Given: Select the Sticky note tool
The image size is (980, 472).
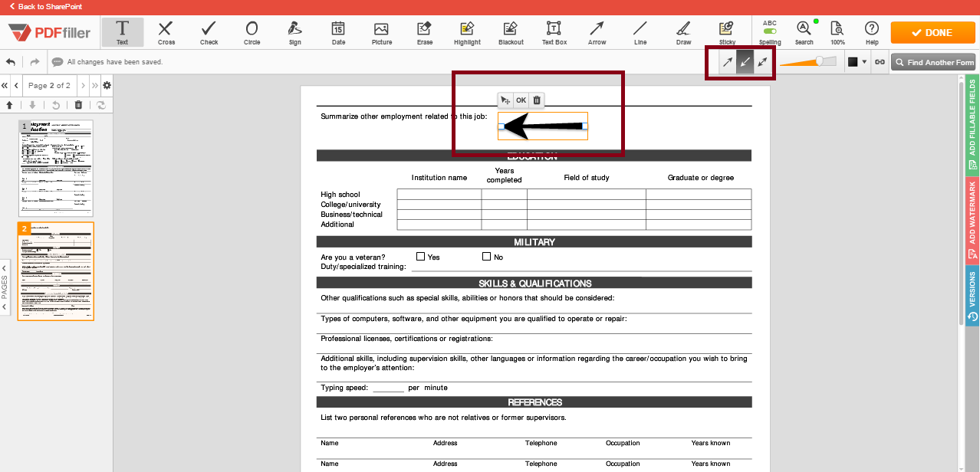Looking at the screenshot, I should (726, 32).
